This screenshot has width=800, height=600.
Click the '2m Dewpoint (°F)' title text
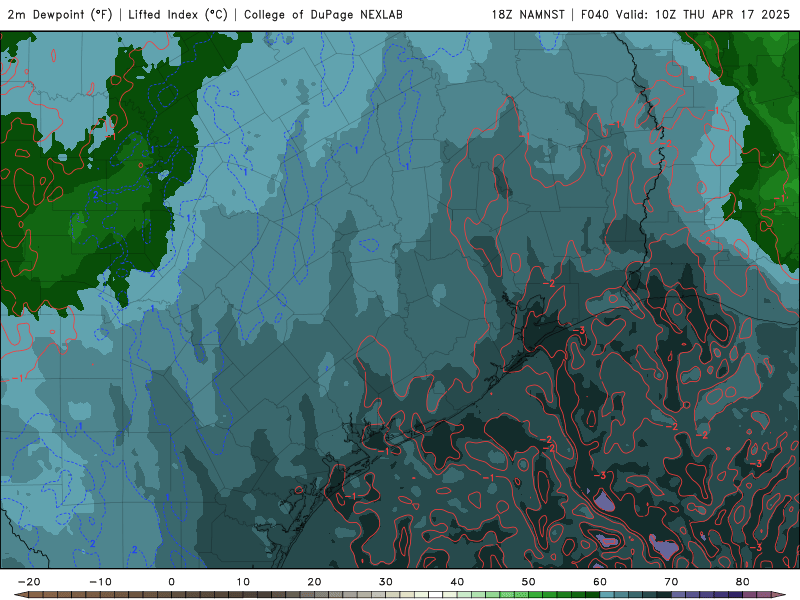point(60,15)
